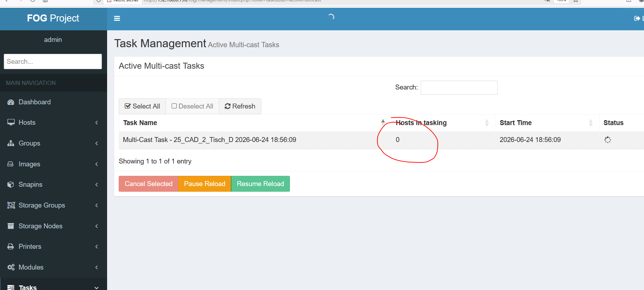Screen dimensions: 644x290
Task: Open the Images menu item
Action: point(54,164)
